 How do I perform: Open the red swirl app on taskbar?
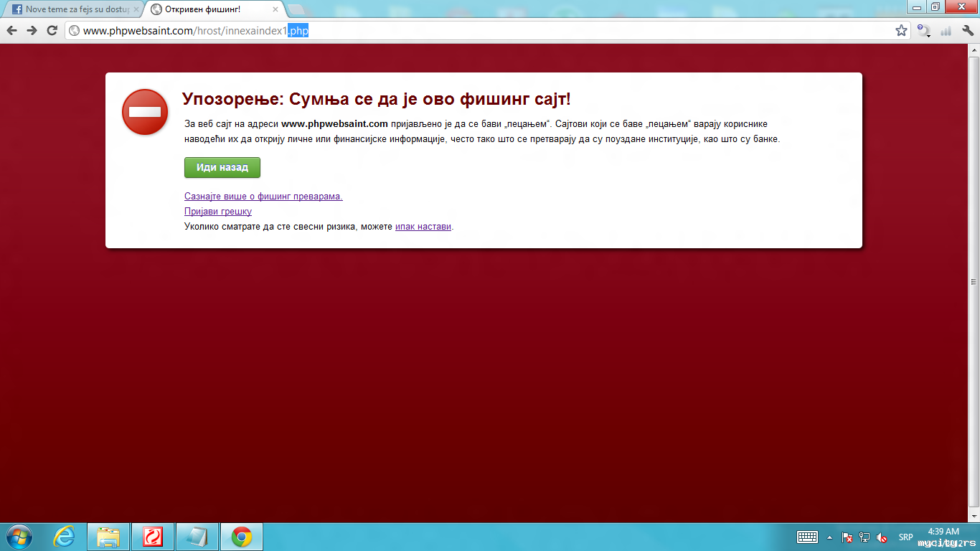pyautogui.click(x=153, y=537)
